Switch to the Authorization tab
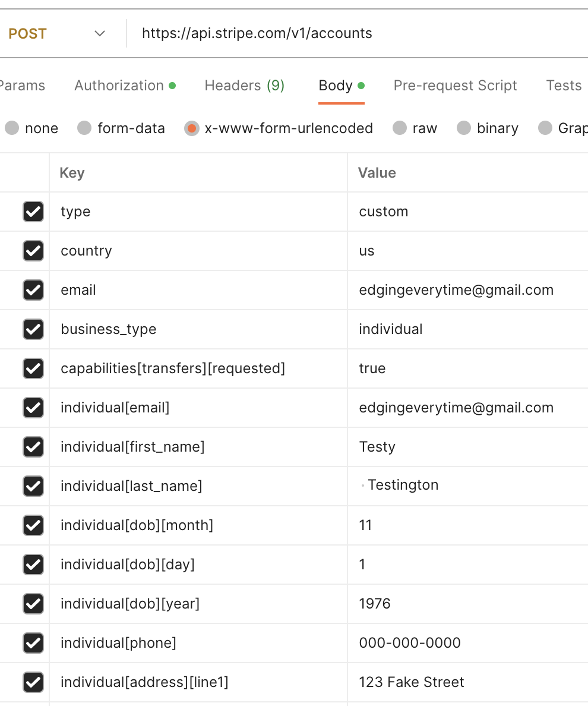Viewport: 588px width, 706px height. [125, 86]
